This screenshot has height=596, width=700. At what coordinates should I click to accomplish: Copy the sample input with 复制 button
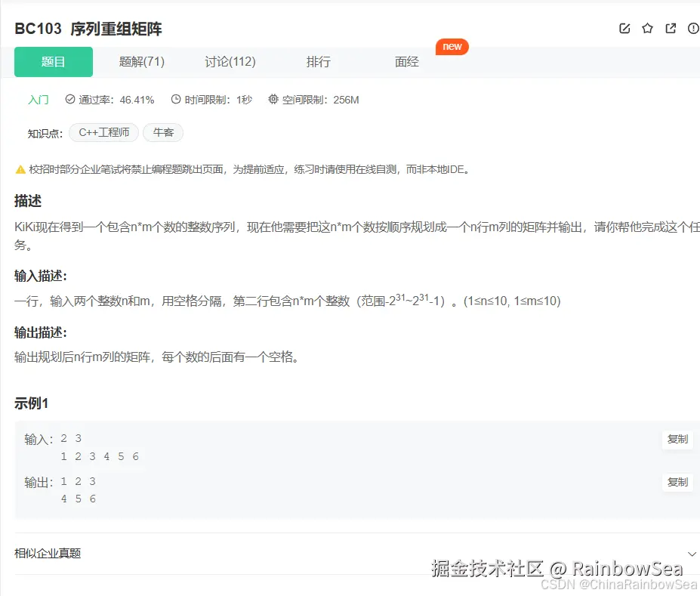[677, 440]
